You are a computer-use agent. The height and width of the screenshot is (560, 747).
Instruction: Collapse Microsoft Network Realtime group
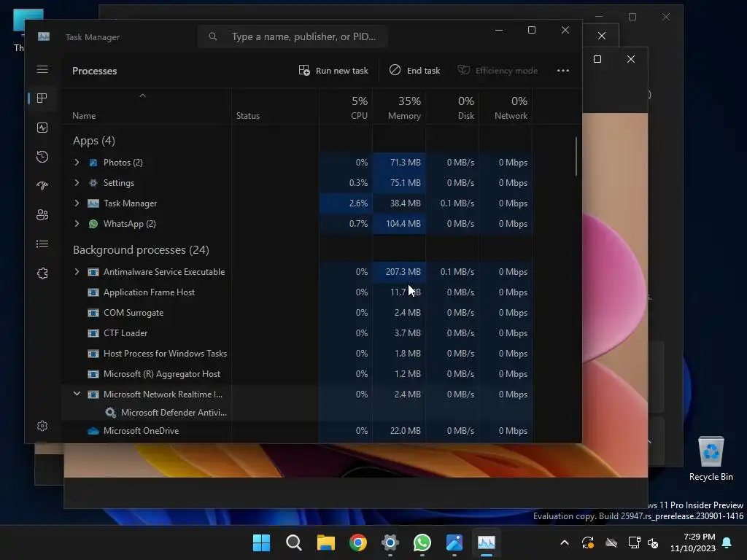pos(77,394)
